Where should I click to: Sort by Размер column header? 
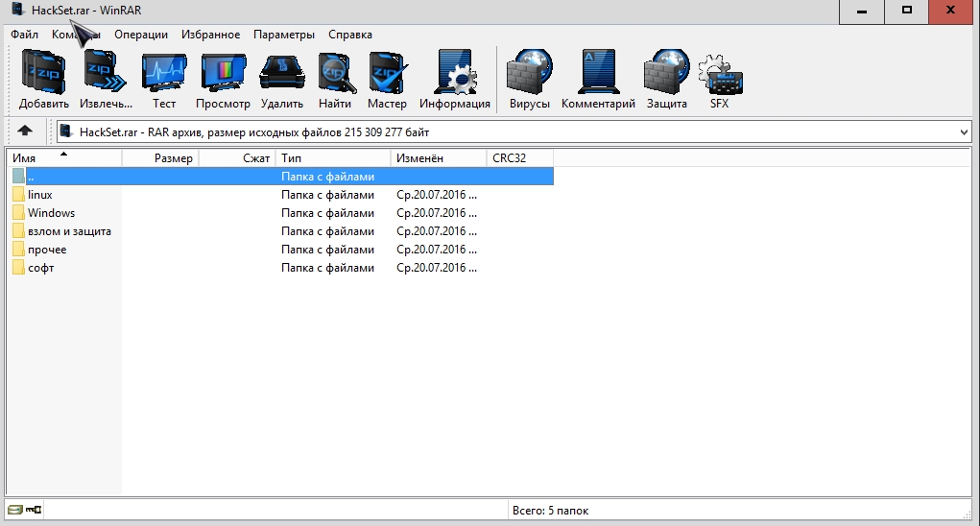pos(160,158)
